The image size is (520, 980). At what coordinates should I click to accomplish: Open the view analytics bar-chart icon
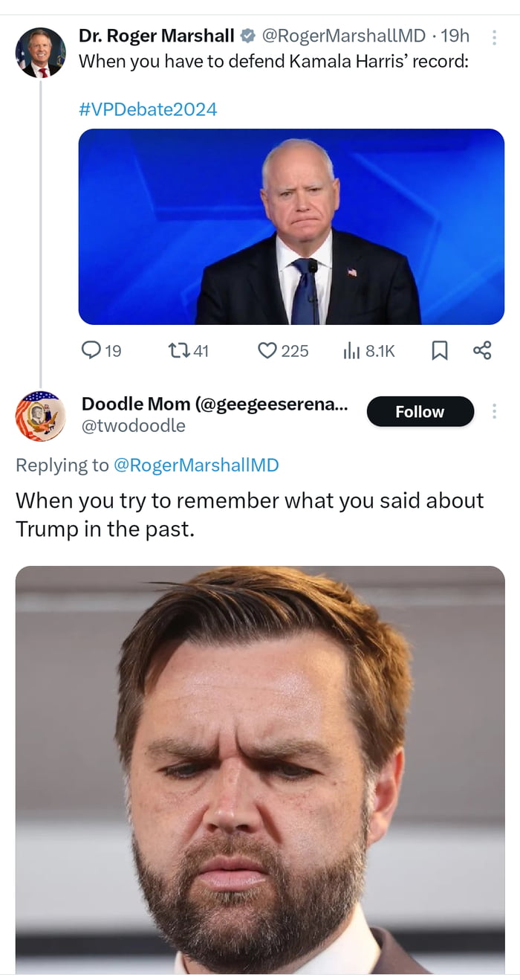tap(351, 350)
